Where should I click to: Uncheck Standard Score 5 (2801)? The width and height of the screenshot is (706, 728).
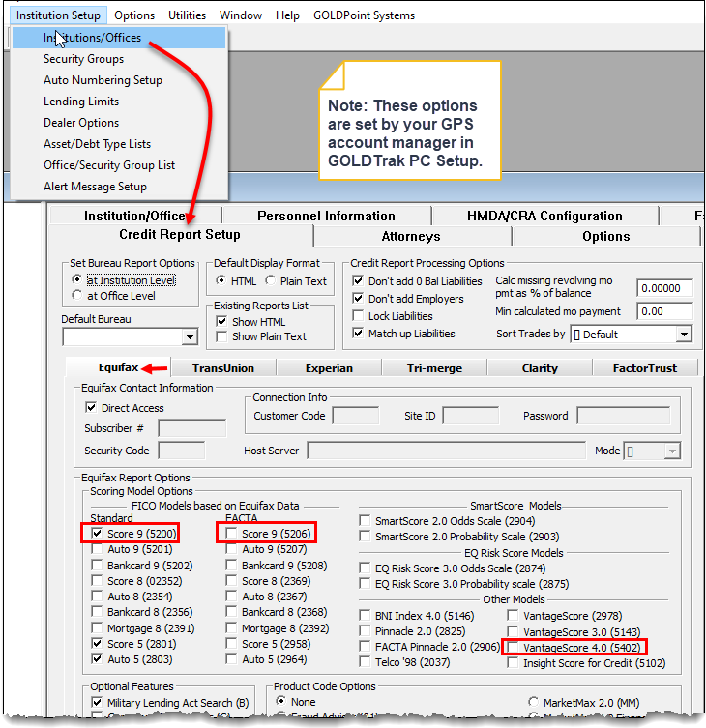[97, 644]
